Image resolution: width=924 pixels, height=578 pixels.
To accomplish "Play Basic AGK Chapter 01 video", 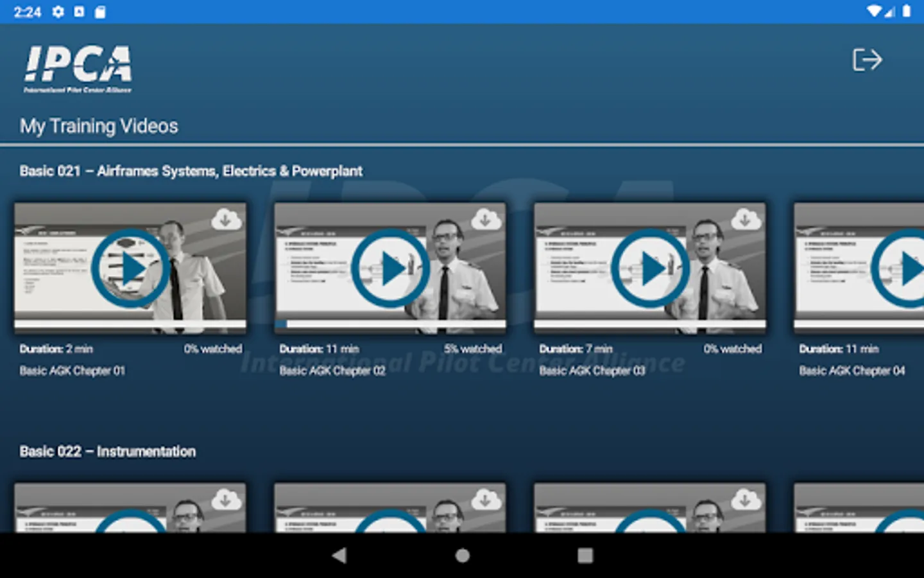I will [x=130, y=268].
